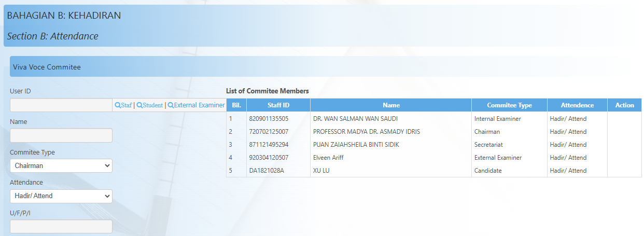644x236 pixels.
Task: Click the magnifier icon beside Student
Action: pos(139,105)
